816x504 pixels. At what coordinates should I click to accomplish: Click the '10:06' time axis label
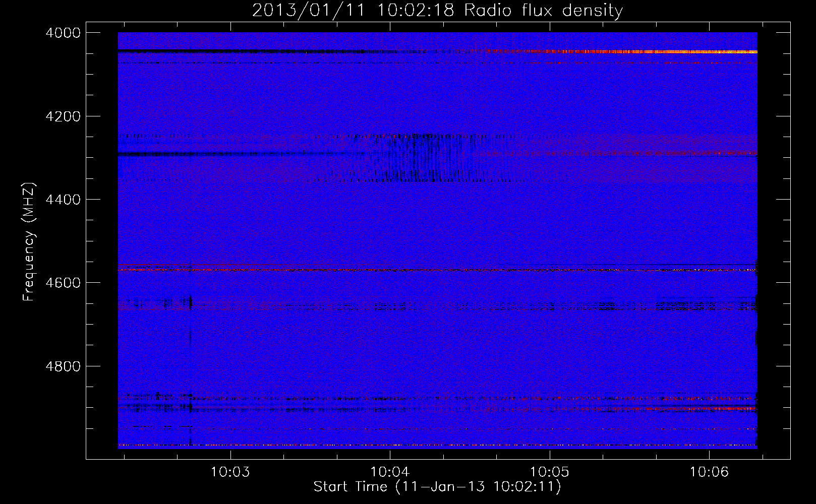coord(709,472)
